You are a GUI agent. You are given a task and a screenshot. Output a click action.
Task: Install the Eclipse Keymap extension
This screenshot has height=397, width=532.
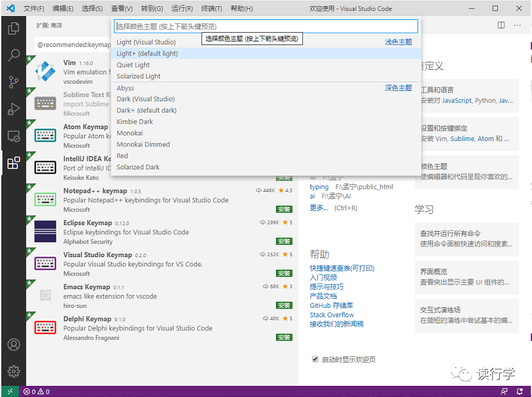(284, 241)
